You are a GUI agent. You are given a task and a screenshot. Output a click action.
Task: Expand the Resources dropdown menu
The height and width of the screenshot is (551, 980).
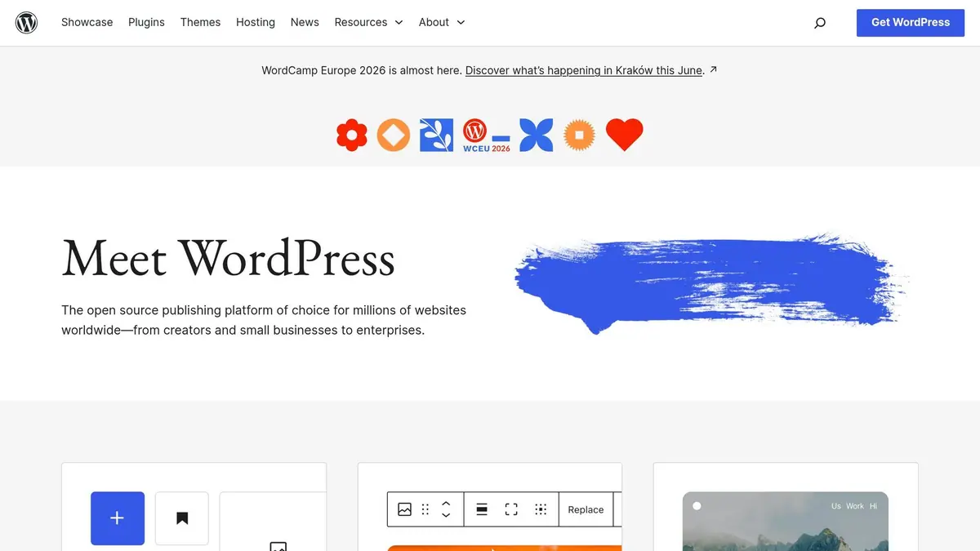(368, 22)
